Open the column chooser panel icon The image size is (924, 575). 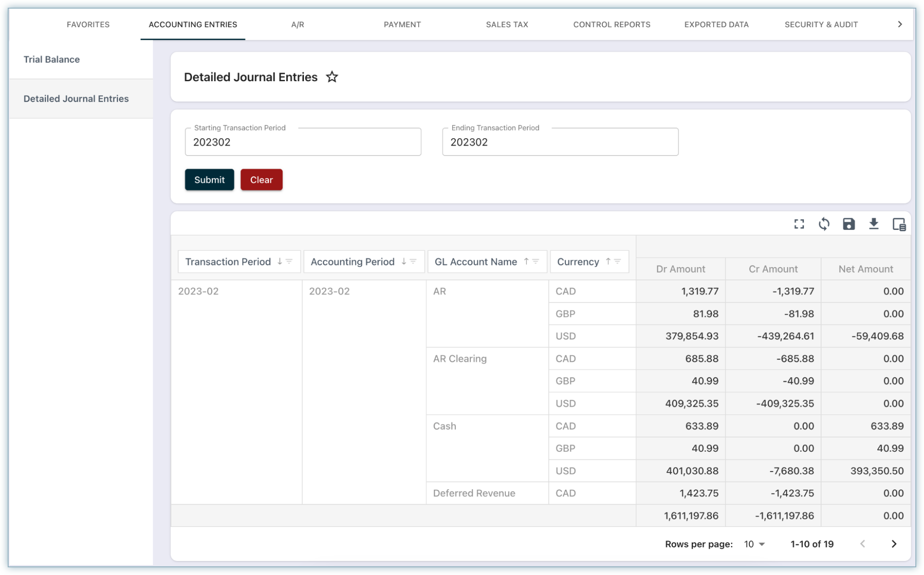[x=899, y=224]
